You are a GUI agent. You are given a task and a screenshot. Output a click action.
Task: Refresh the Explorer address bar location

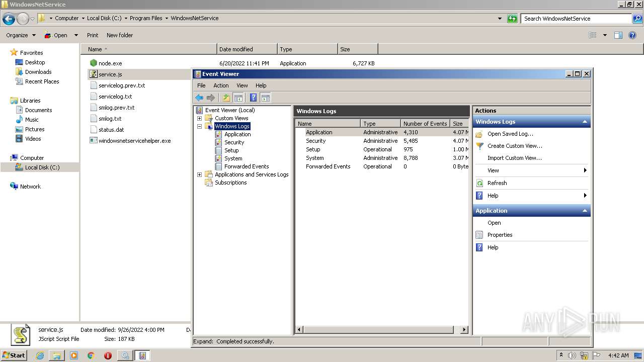coord(512,19)
